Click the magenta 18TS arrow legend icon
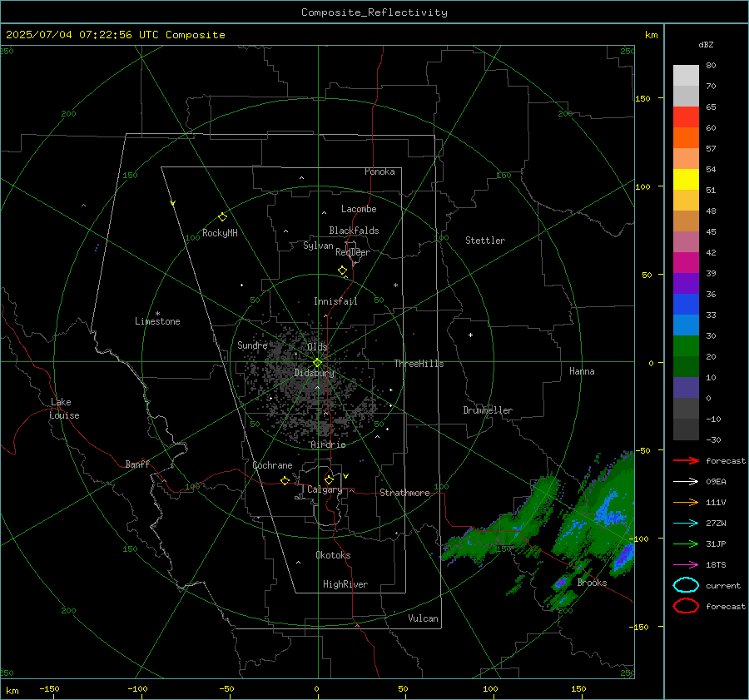 pyautogui.click(x=686, y=565)
